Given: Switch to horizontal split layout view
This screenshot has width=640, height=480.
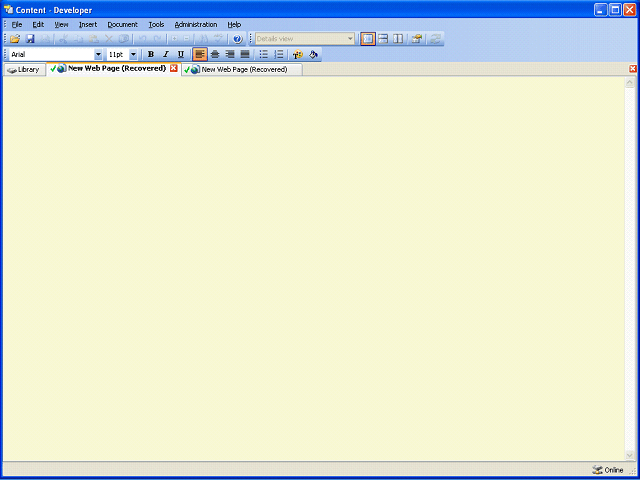Looking at the screenshot, I should pyautogui.click(x=383, y=39).
